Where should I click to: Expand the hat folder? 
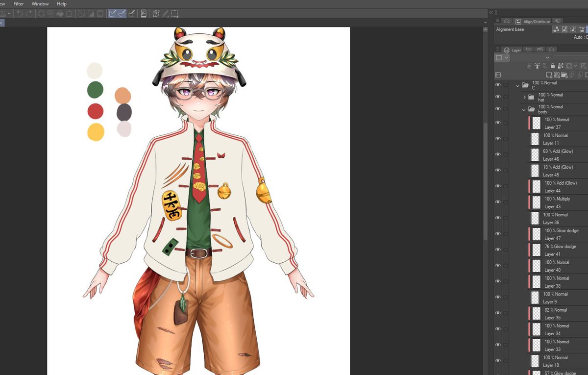(x=524, y=97)
